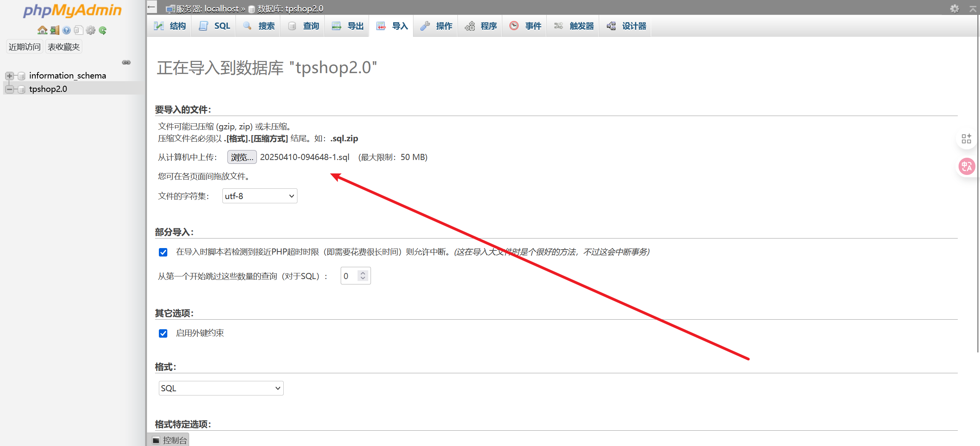Open the utf-8 file charset dropdown

pyautogui.click(x=260, y=196)
